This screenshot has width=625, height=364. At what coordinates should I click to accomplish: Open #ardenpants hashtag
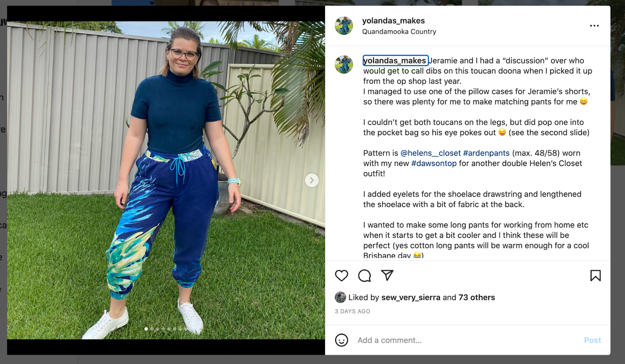[x=486, y=153]
